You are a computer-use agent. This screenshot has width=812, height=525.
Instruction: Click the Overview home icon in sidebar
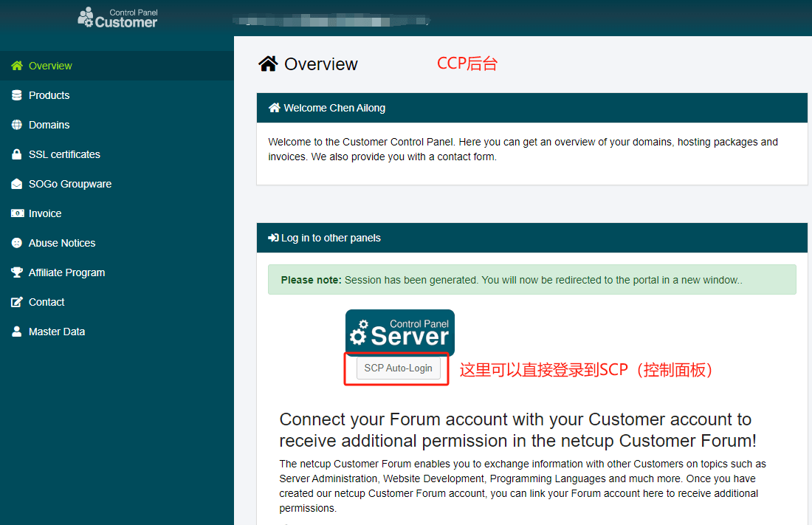(17, 66)
